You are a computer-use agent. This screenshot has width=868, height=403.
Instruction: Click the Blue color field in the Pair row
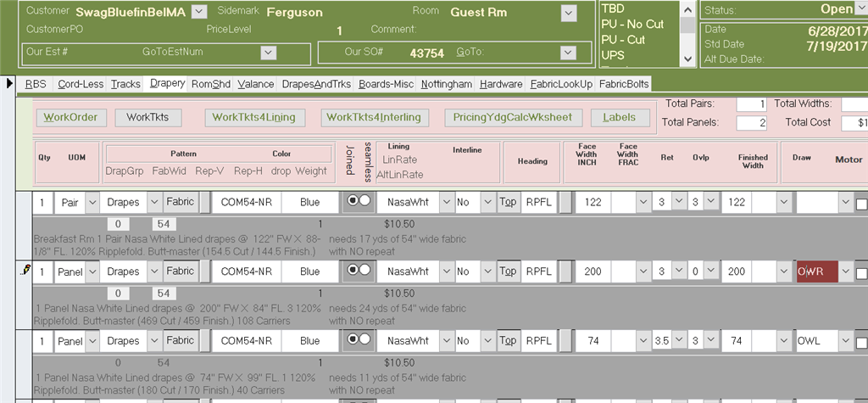(x=310, y=202)
